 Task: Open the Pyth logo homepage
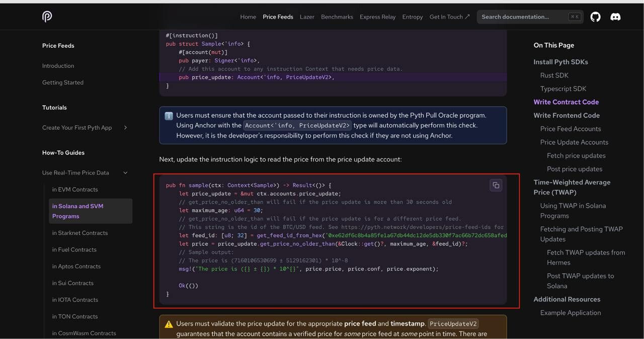[47, 17]
